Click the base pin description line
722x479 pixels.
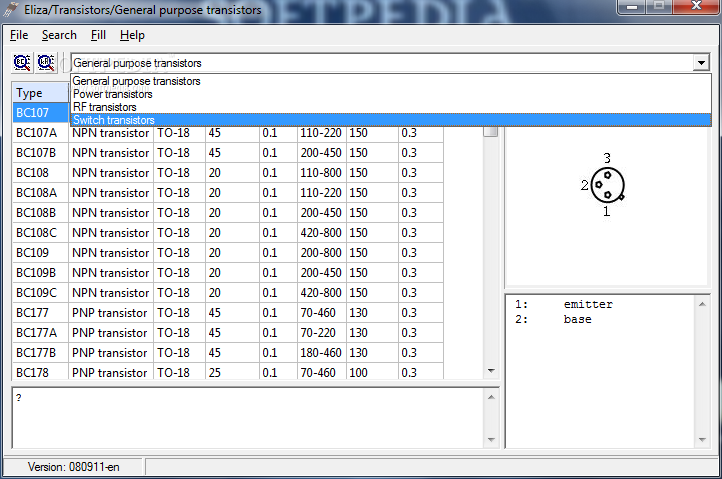[x=553, y=319]
